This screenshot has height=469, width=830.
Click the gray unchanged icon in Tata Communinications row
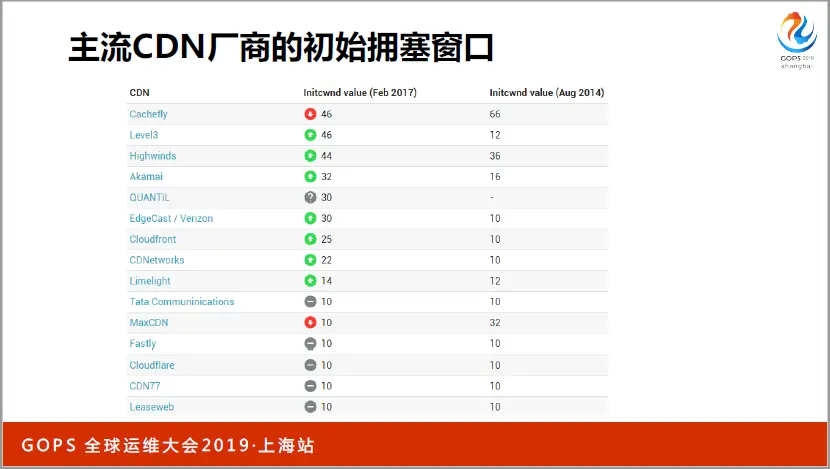click(310, 302)
